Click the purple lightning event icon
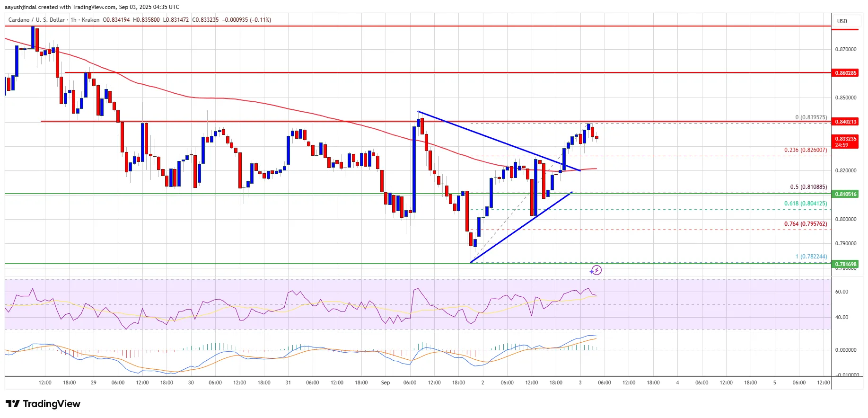The height and width of the screenshot is (418, 868). pos(596,270)
